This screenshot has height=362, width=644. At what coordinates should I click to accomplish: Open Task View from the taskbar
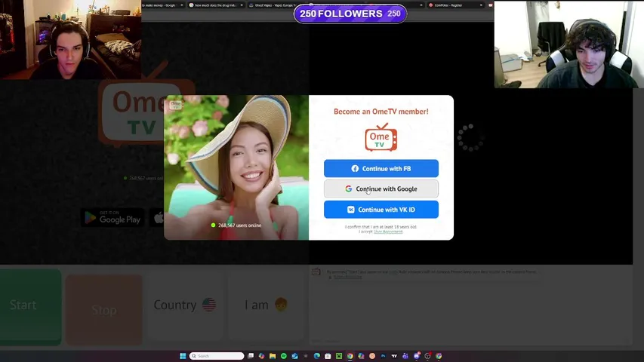251,356
